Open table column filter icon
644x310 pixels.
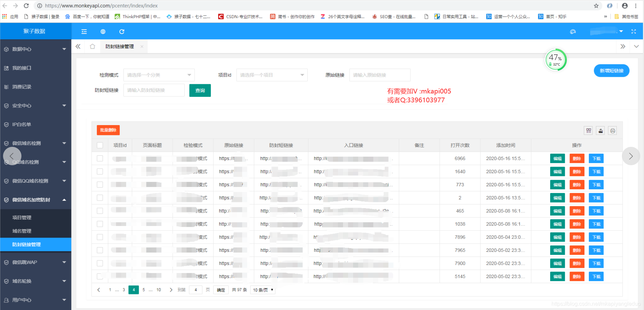589,131
